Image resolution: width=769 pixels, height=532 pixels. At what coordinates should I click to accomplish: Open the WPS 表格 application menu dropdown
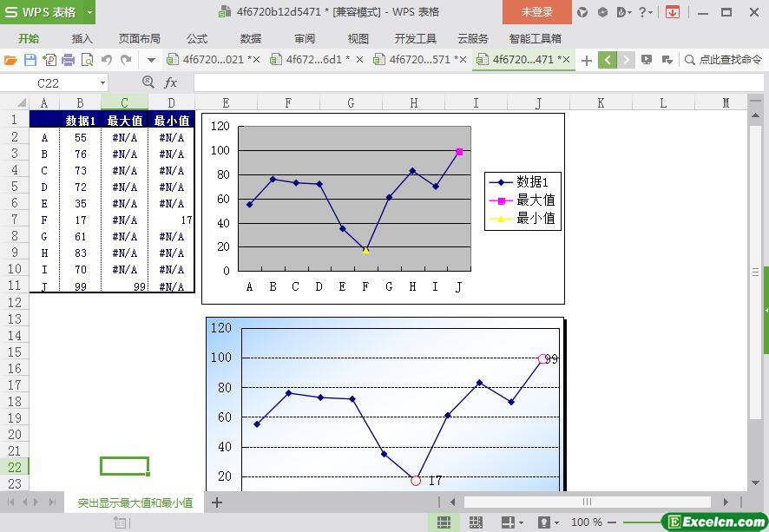pyautogui.click(x=89, y=12)
